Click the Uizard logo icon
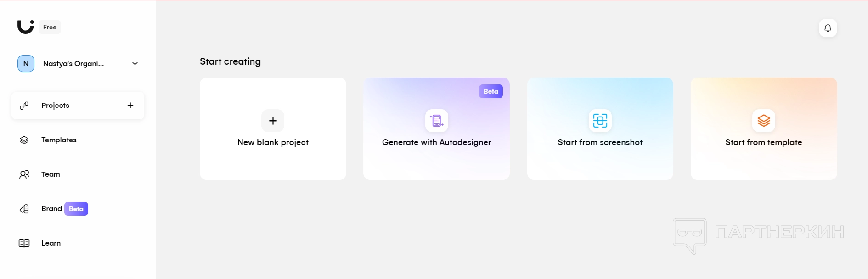Image resolution: width=868 pixels, height=279 pixels. click(x=25, y=27)
